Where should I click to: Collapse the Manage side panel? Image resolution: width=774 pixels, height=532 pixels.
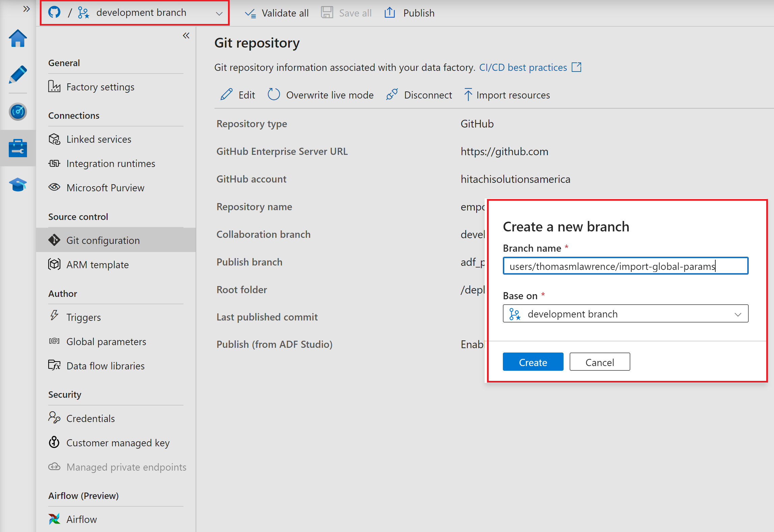[x=186, y=36]
